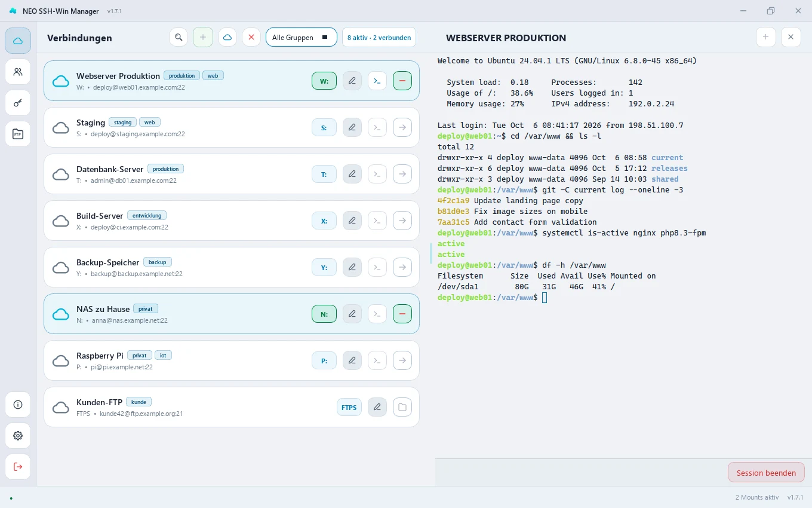Disconnect NAS zu Hause mount
Image resolution: width=812 pixels, height=508 pixels.
coord(402,314)
